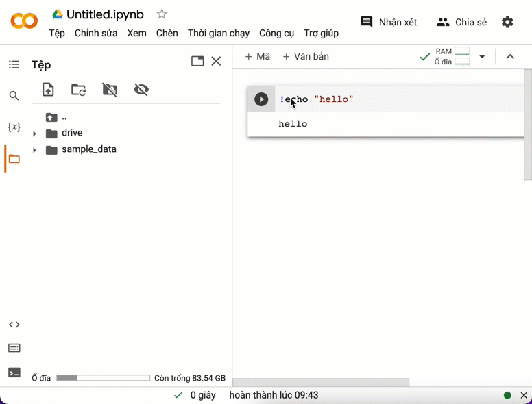Viewport: 532px width, 404px height.
Task: Click the horizontal scrollbar below notebook
Action: pos(321,382)
